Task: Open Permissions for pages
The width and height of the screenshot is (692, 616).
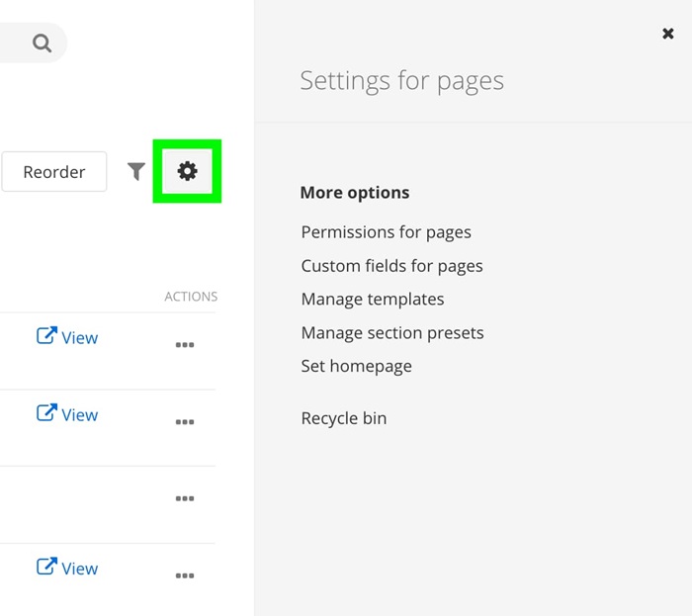Action: [387, 232]
